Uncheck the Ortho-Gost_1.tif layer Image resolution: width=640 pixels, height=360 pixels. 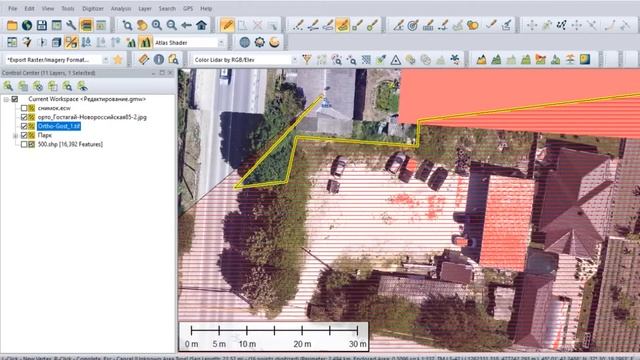coord(24,126)
